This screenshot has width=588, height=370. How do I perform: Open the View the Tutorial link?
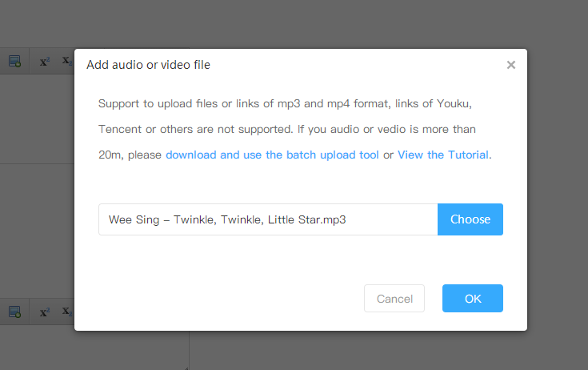click(443, 155)
